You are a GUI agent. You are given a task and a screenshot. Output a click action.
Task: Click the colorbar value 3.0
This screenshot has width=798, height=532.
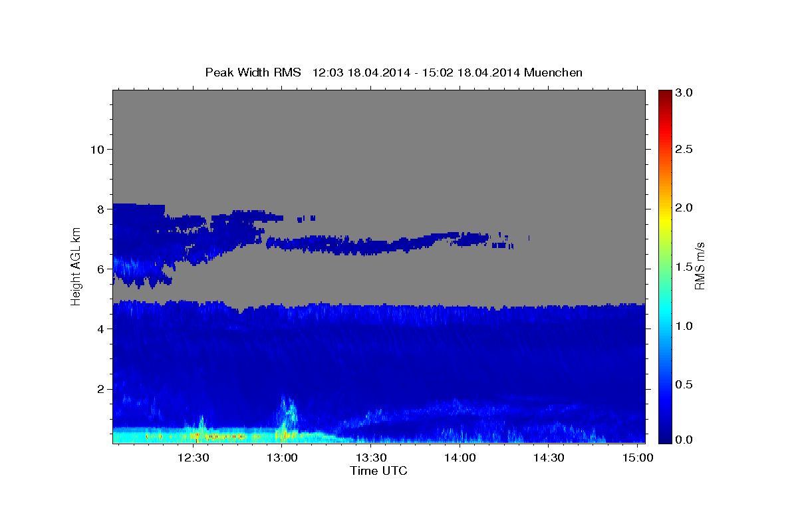coord(685,92)
